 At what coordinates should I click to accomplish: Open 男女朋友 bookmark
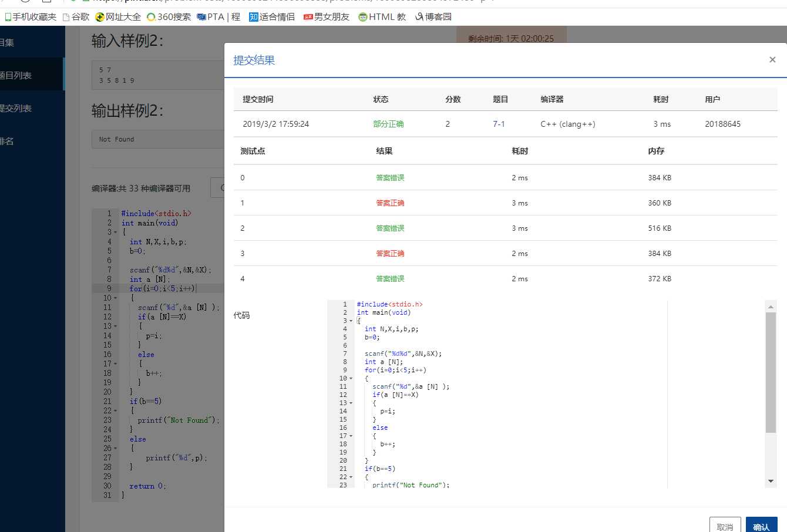[327, 16]
